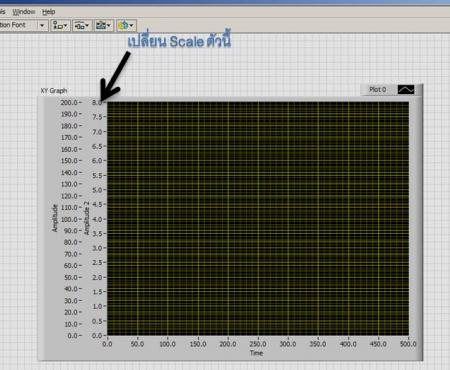This screenshot has height=370, width=450.
Task: Open the Help menu
Action: [x=48, y=12]
